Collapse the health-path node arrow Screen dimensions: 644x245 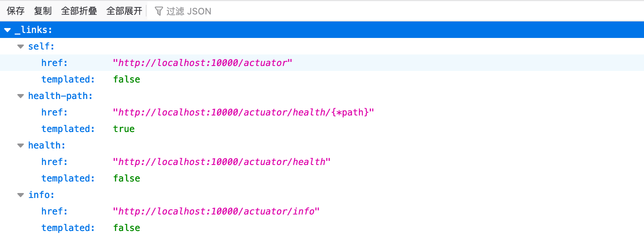click(x=21, y=96)
